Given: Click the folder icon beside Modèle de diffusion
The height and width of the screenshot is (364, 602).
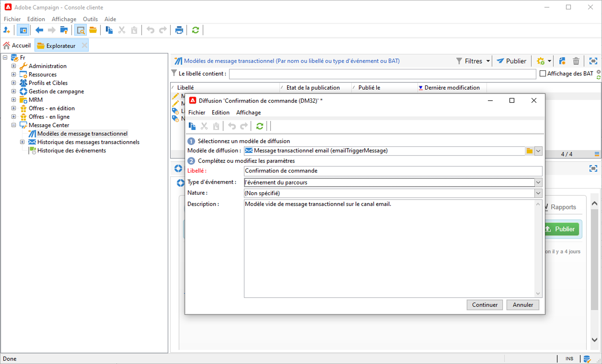Looking at the screenshot, I should [x=529, y=151].
